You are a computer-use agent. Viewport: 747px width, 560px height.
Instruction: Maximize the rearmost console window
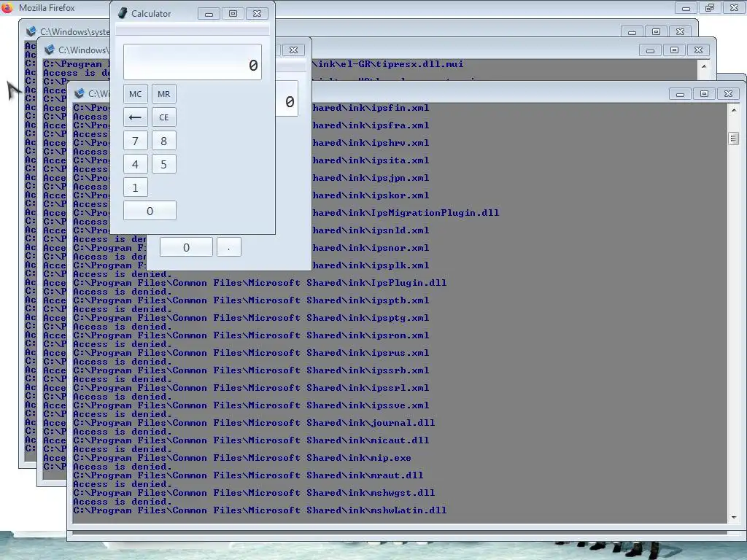(x=657, y=32)
